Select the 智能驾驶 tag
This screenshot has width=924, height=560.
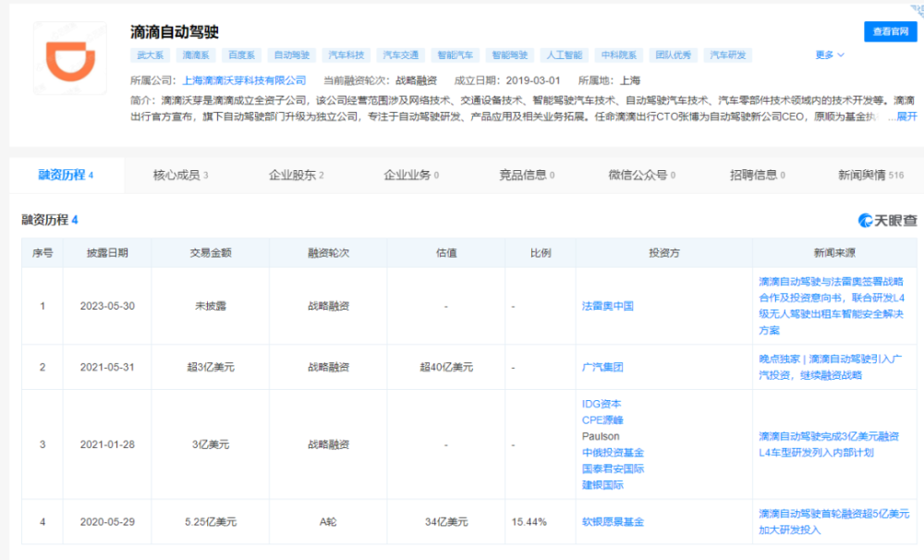pos(510,55)
